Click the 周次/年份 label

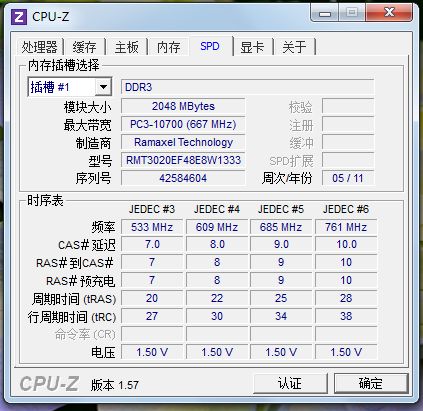click(x=287, y=178)
